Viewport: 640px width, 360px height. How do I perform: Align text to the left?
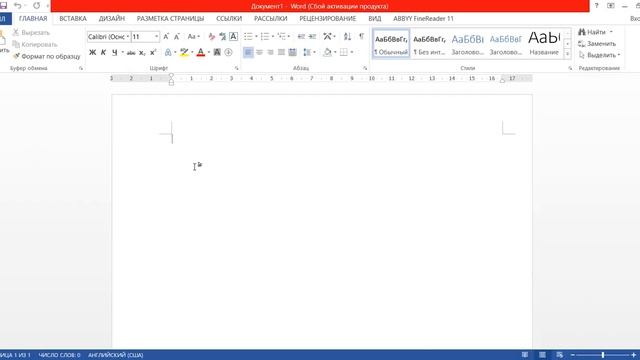pyautogui.click(x=248, y=52)
